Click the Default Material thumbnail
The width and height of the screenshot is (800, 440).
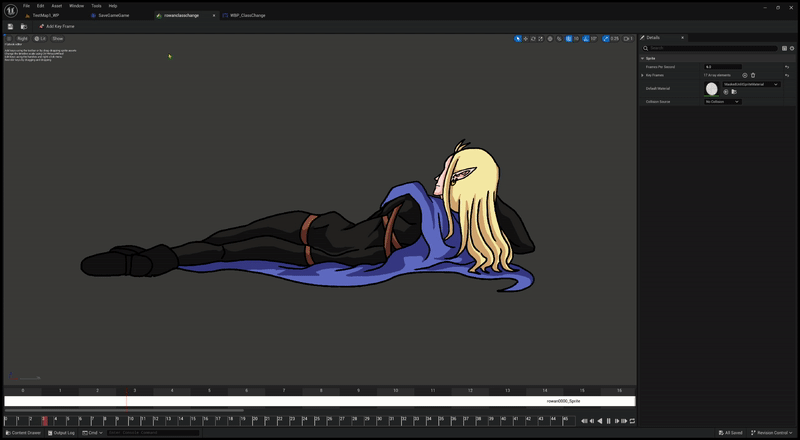711,89
